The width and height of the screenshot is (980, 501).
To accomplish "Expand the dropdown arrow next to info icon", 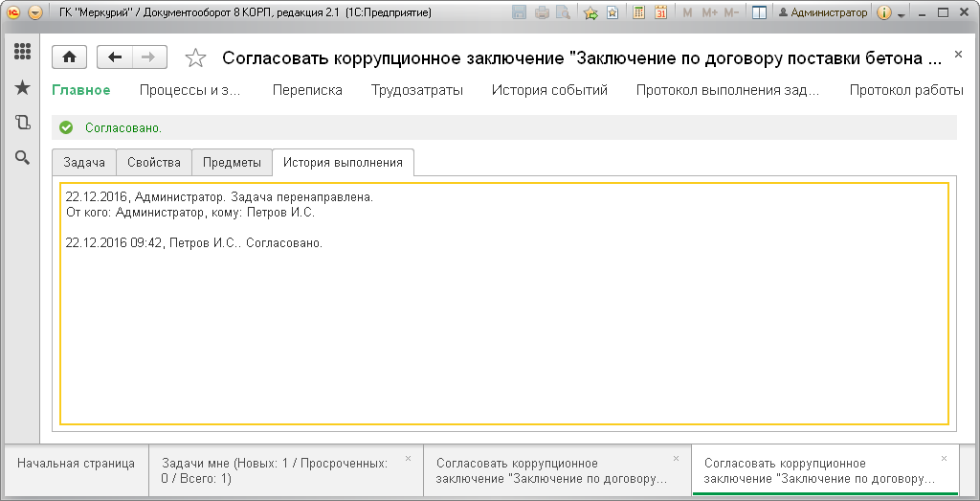I will click(x=901, y=14).
